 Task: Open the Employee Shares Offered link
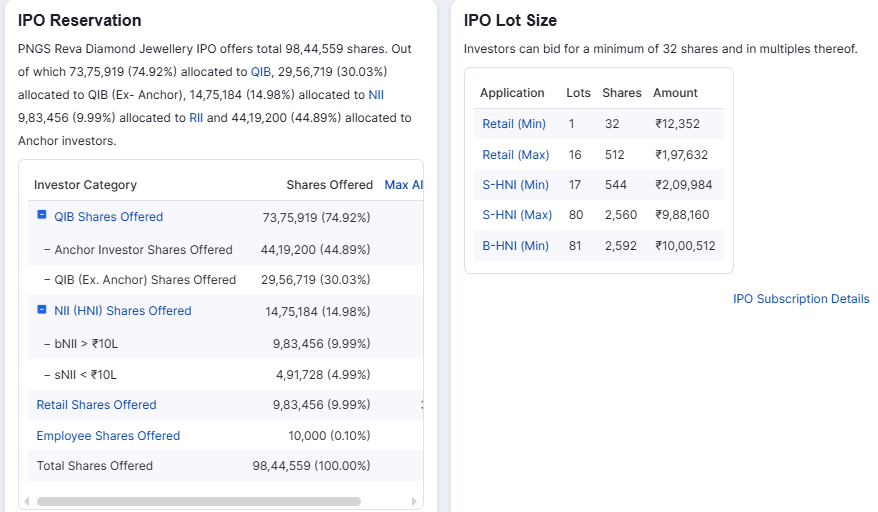coord(108,436)
